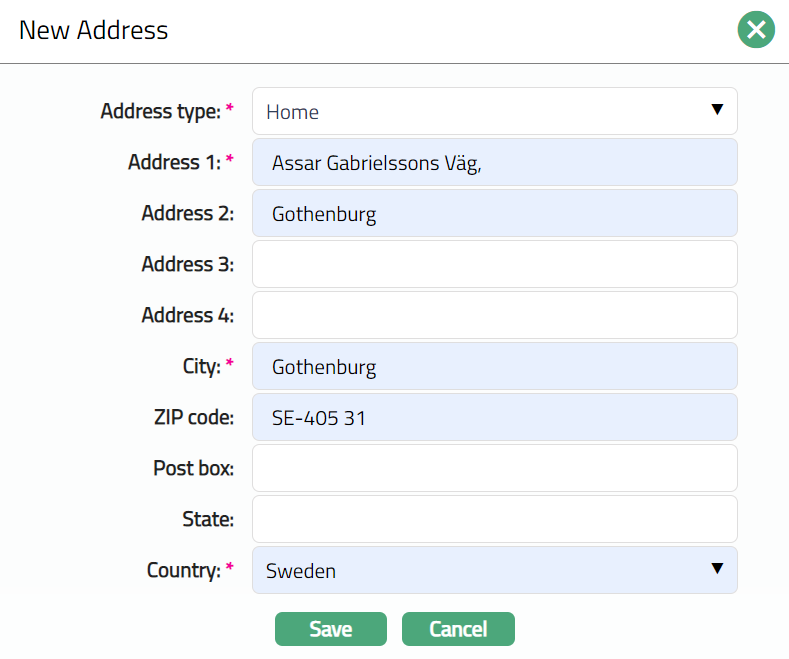This screenshot has height=659, width=789.
Task: Click the empty Post box field
Action: click(494, 468)
